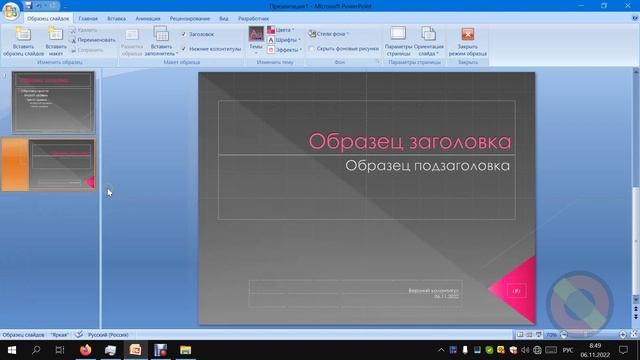Click the spell check icon in status bar
Screen dimensions: 640x360
pos(79,335)
